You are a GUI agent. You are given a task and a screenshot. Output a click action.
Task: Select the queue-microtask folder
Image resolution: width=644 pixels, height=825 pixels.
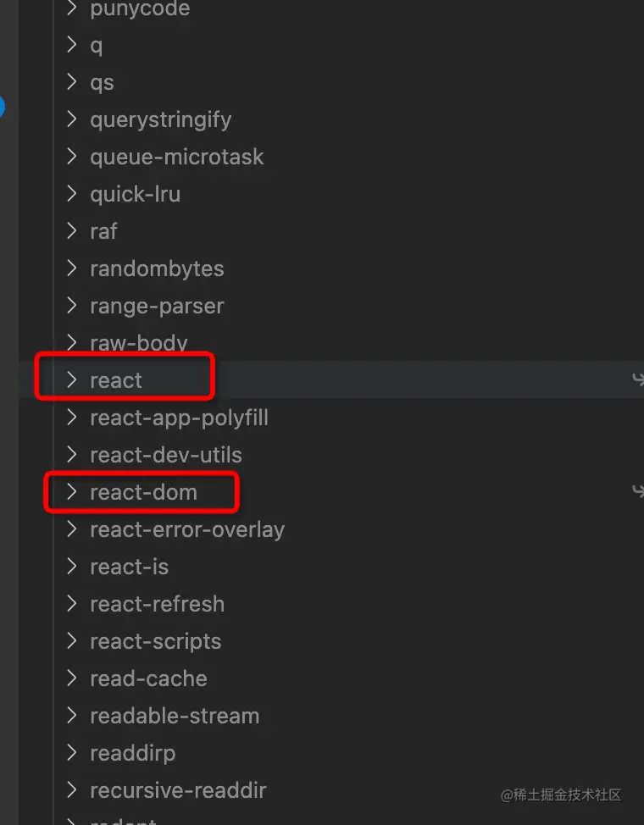coord(176,157)
